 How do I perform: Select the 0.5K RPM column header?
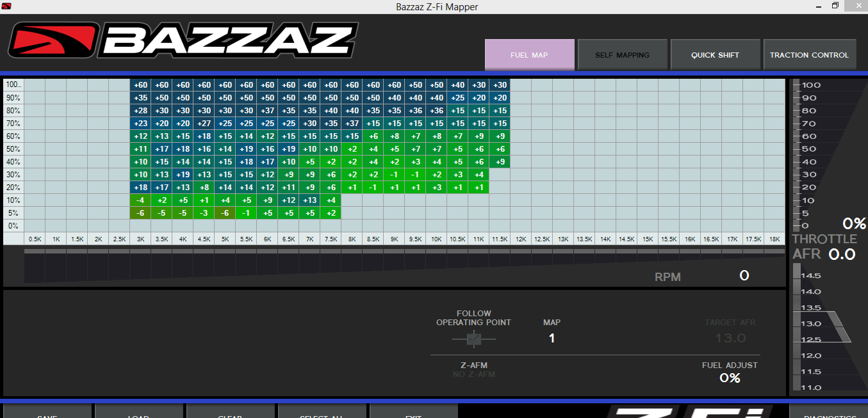(x=35, y=239)
